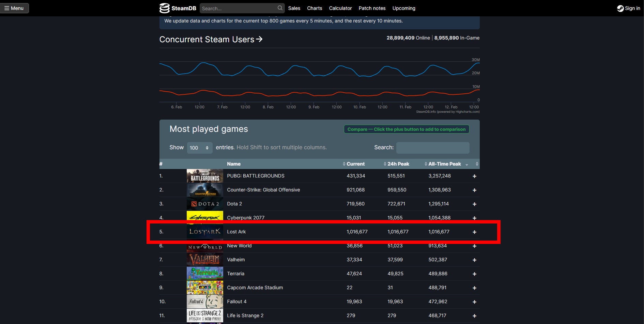The height and width of the screenshot is (324, 644).
Task: Add Terraria to comparison
Action: click(474, 274)
